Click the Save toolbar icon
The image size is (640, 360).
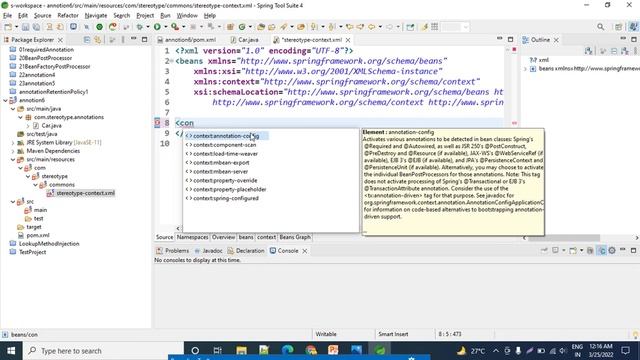tap(25, 27)
